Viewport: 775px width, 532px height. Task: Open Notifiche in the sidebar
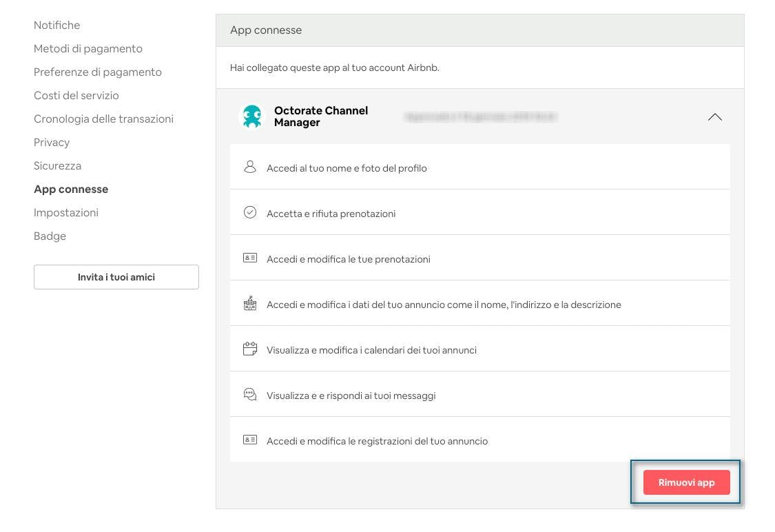tap(57, 25)
